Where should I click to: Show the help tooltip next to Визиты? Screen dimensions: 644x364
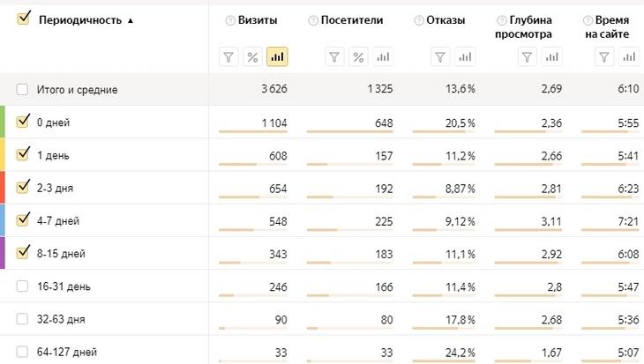coord(230,20)
